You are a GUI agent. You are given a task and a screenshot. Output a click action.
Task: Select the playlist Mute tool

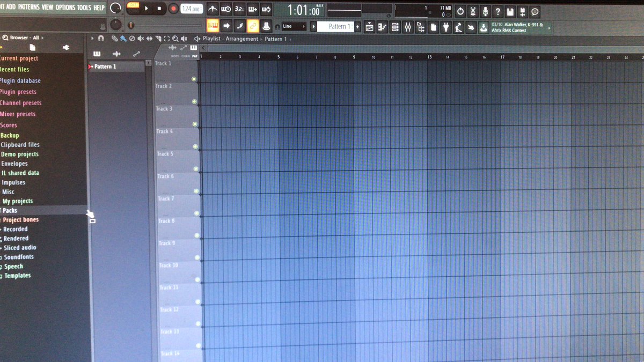141,39
